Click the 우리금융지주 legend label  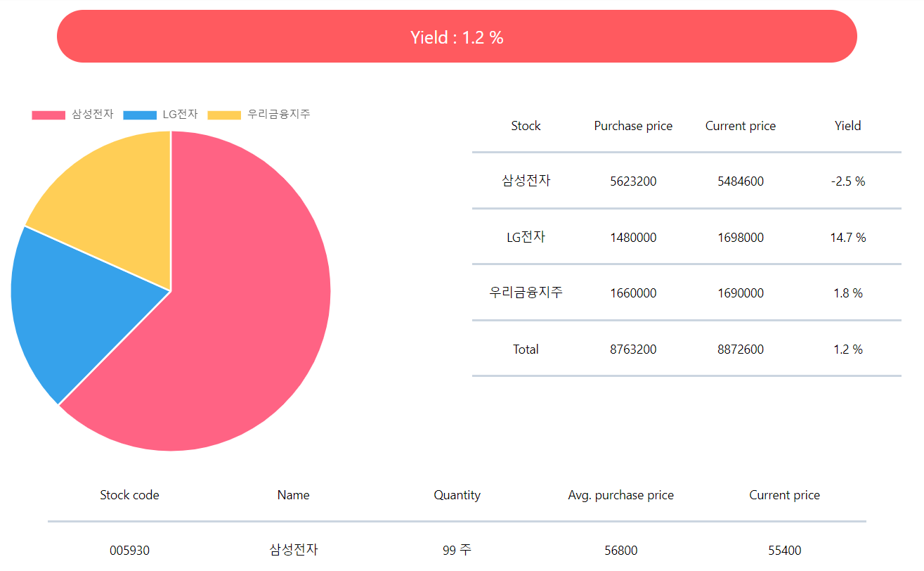[x=279, y=115]
